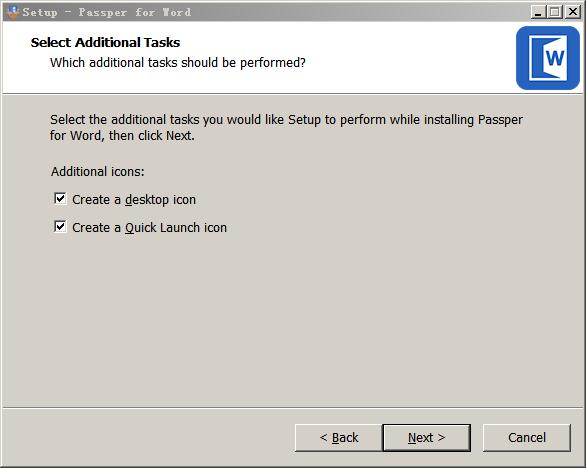Viewport: 586px width, 468px height.
Task: Uncheck the desktop icon checkbox
Action: (x=60, y=198)
